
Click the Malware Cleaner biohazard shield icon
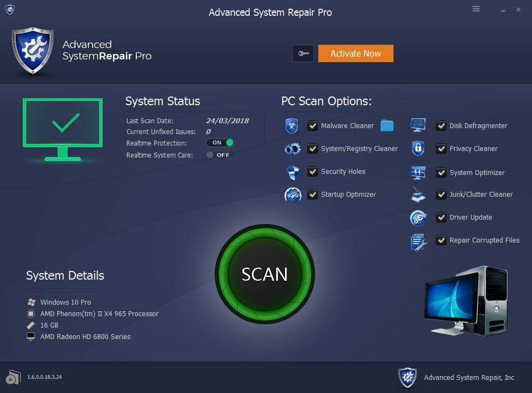tap(292, 126)
